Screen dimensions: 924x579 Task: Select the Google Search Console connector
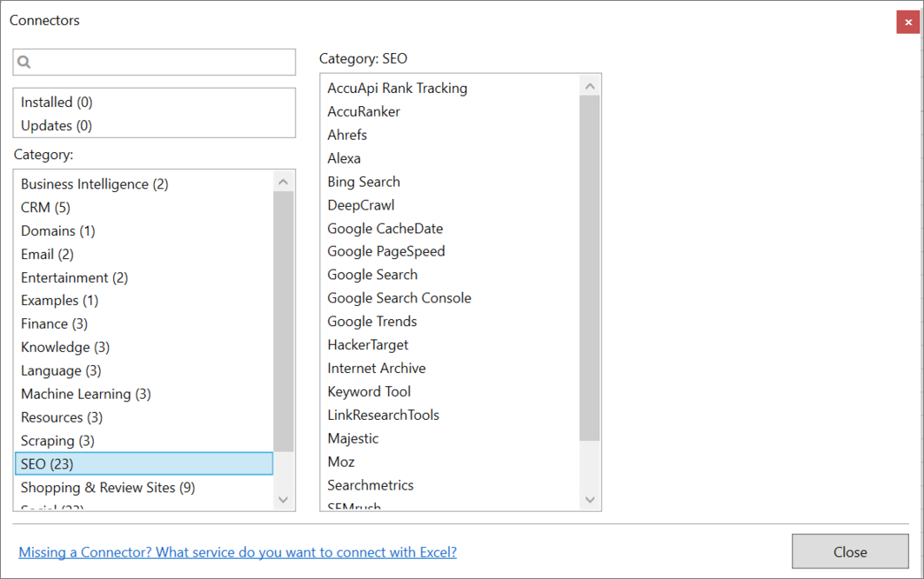click(399, 298)
